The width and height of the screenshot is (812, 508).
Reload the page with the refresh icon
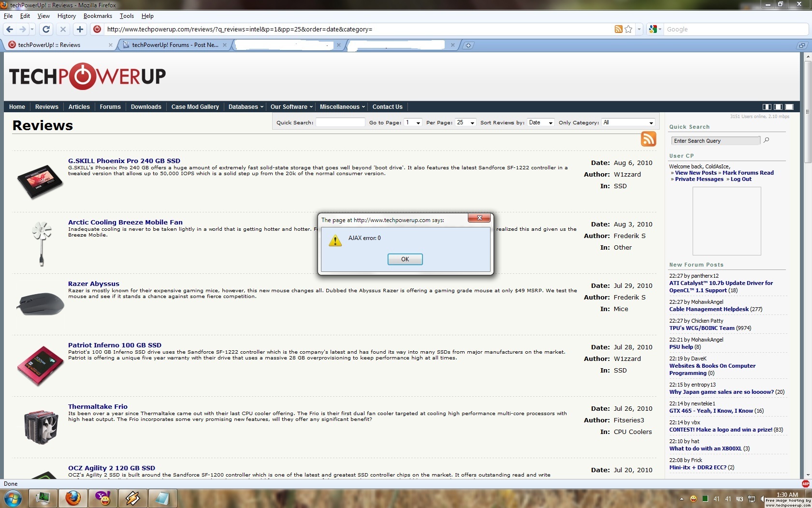point(46,30)
